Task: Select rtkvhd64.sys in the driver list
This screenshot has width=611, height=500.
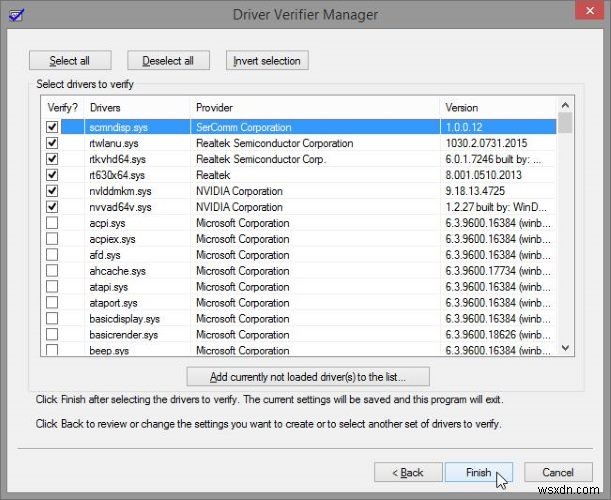Action: click(117, 159)
